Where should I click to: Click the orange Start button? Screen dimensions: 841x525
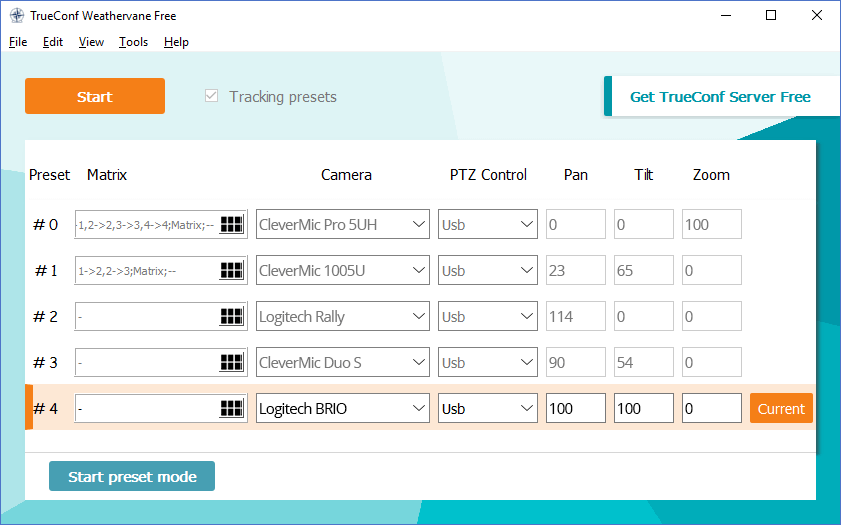pos(95,96)
